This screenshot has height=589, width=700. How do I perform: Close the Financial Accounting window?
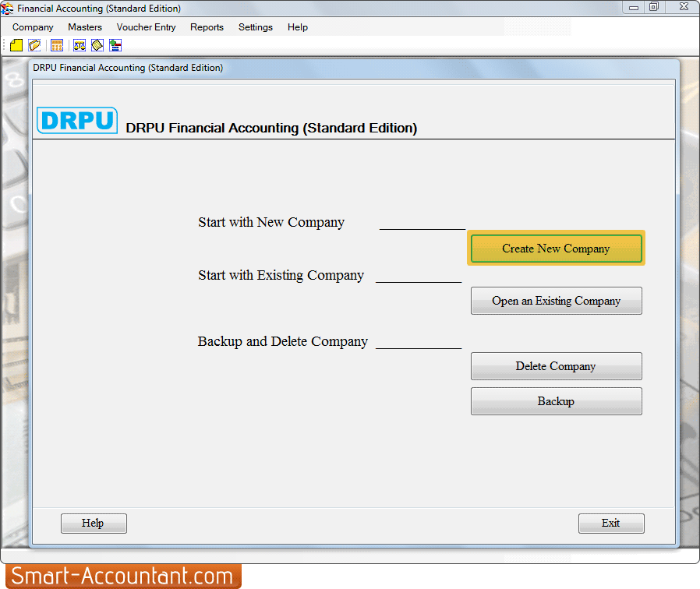[x=684, y=7]
